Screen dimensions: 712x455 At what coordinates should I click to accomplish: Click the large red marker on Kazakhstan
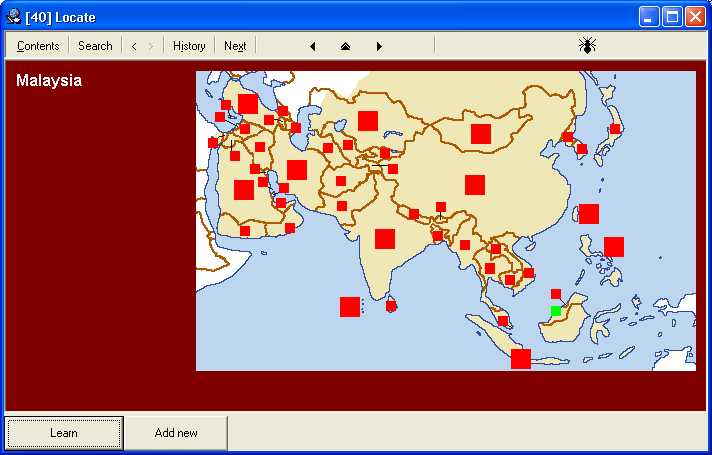(x=368, y=121)
